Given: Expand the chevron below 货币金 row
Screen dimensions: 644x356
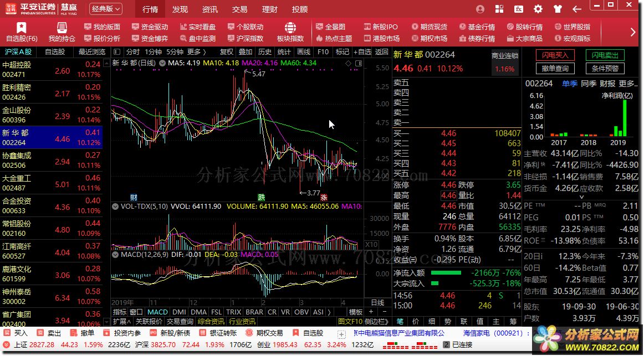Looking at the screenshot, I should coord(581,197).
